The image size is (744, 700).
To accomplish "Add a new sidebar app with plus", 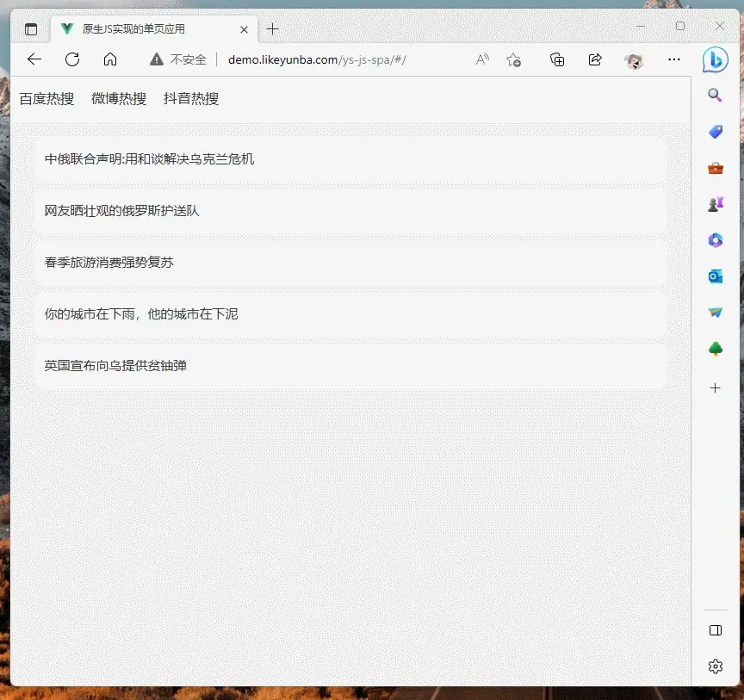I will coord(715,387).
